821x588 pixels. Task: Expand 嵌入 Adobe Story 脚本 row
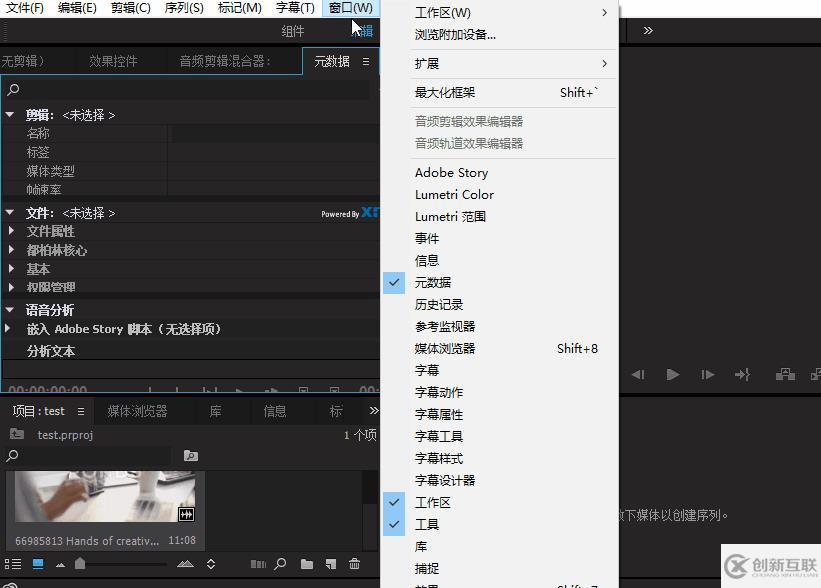[7, 328]
